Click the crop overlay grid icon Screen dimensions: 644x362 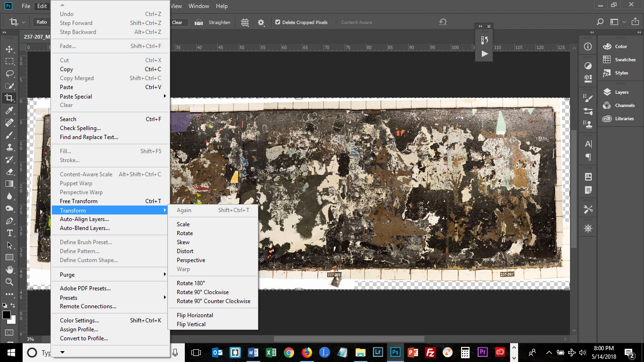coord(245,22)
